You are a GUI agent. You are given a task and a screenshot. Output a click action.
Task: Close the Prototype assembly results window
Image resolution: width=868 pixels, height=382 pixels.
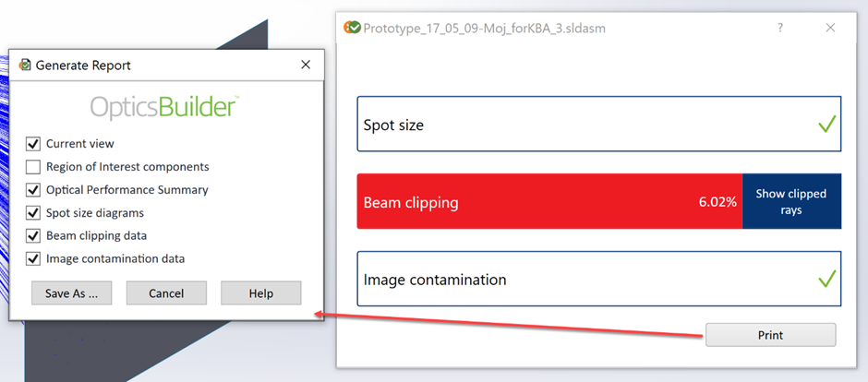click(x=830, y=28)
